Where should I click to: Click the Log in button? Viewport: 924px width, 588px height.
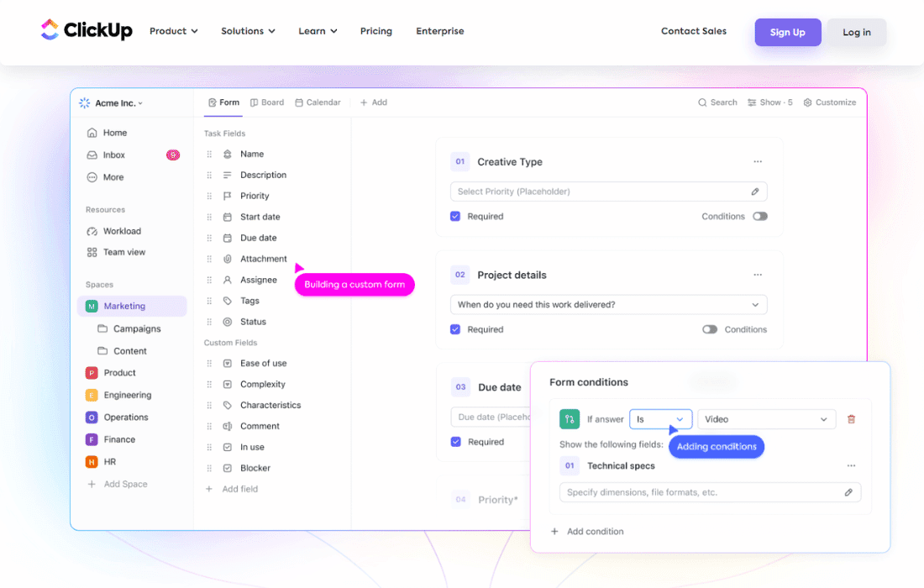coord(857,33)
